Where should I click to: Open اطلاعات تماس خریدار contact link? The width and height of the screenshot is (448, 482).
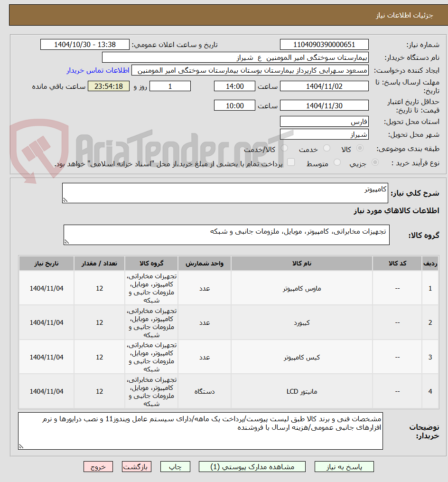coord(98,70)
